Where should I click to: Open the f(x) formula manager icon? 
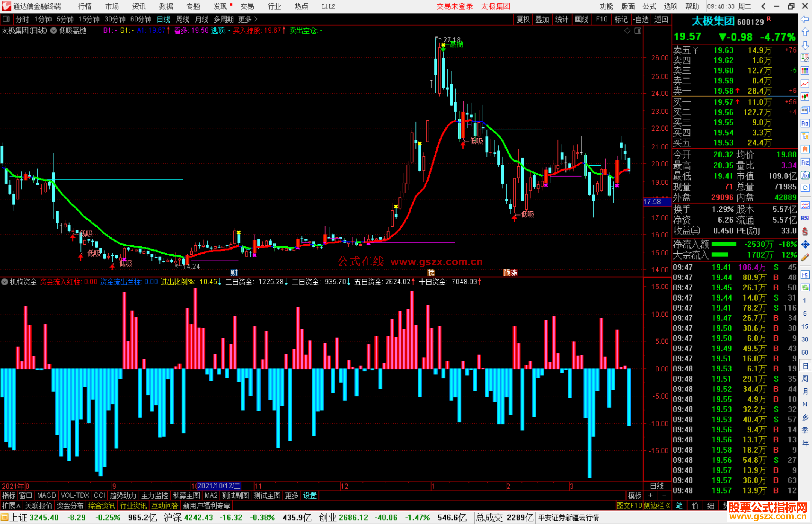pyautogui.click(x=805, y=175)
